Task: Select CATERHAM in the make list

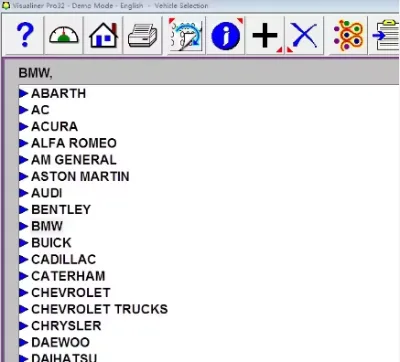Action: pos(68,276)
